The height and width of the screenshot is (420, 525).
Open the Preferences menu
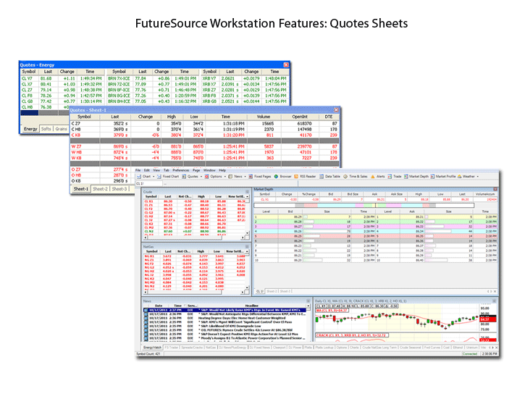point(180,169)
